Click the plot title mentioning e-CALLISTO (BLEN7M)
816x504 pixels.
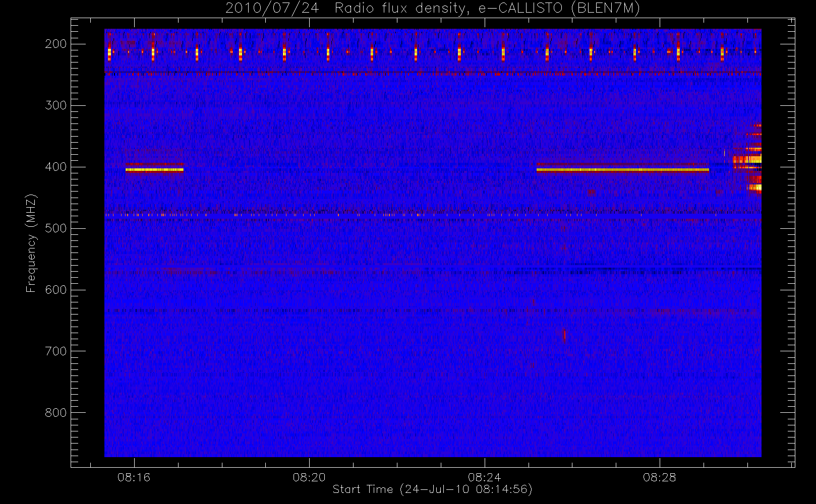tap(432, 9)
